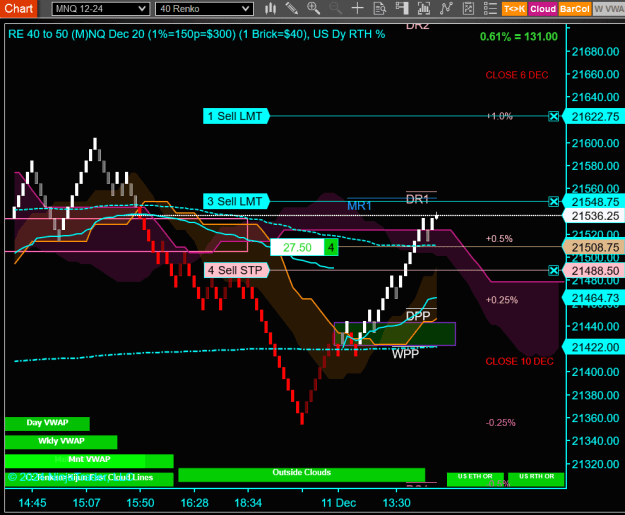Click the RE 40 to 50 chart title

197,34
